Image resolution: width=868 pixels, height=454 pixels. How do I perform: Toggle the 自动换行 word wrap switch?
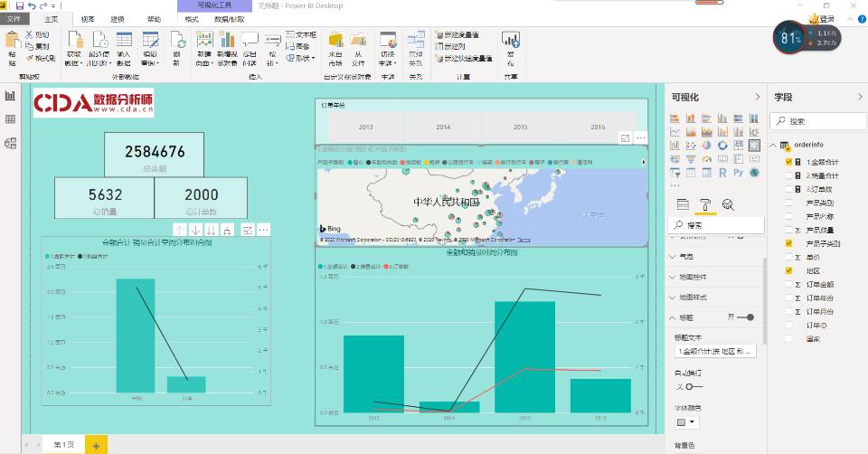[694, 386]
